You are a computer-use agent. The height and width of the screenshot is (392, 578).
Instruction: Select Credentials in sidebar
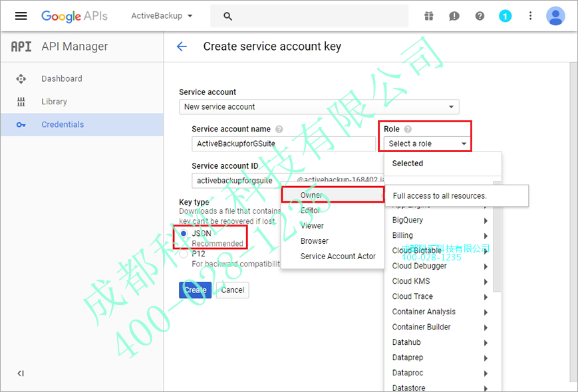pos(82,124)
